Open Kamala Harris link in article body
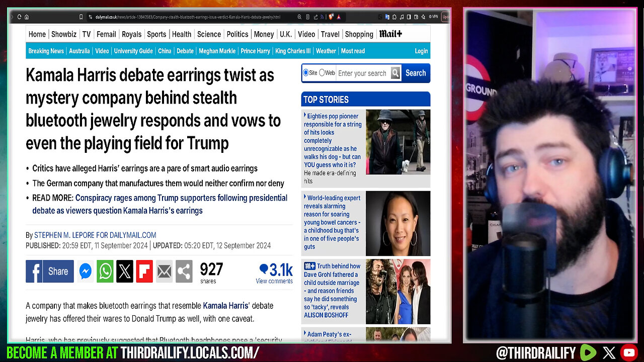644x362 pixels. coord(226,305)
